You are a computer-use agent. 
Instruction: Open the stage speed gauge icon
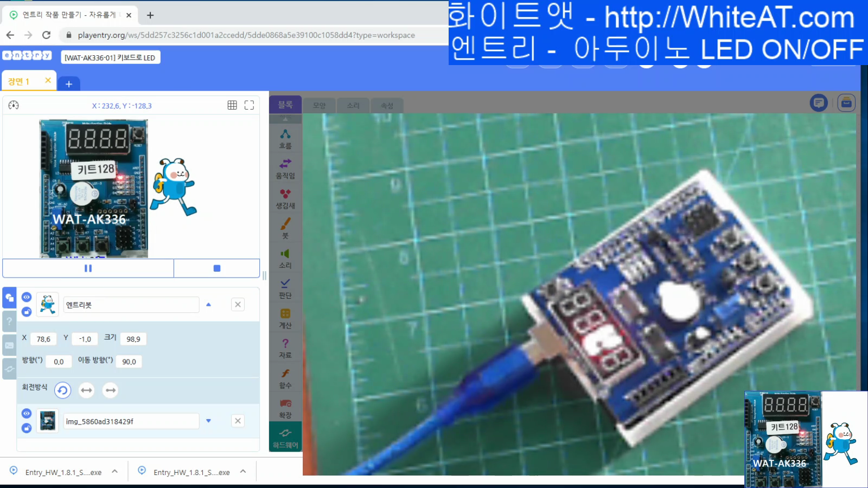click(x=14, y=105)
